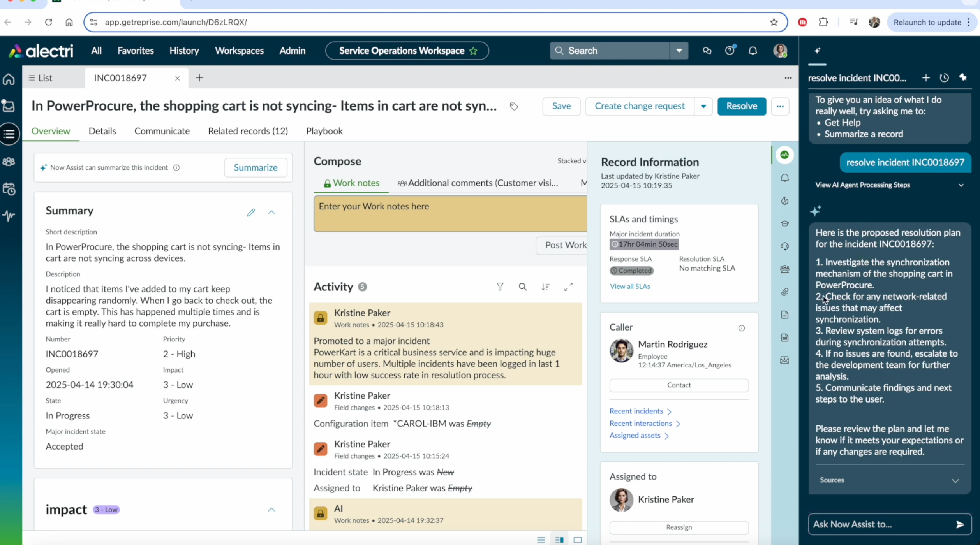This screenshot has height=545, width=980.
Task: Open the notifications bell in header
Action: point(753,51)
